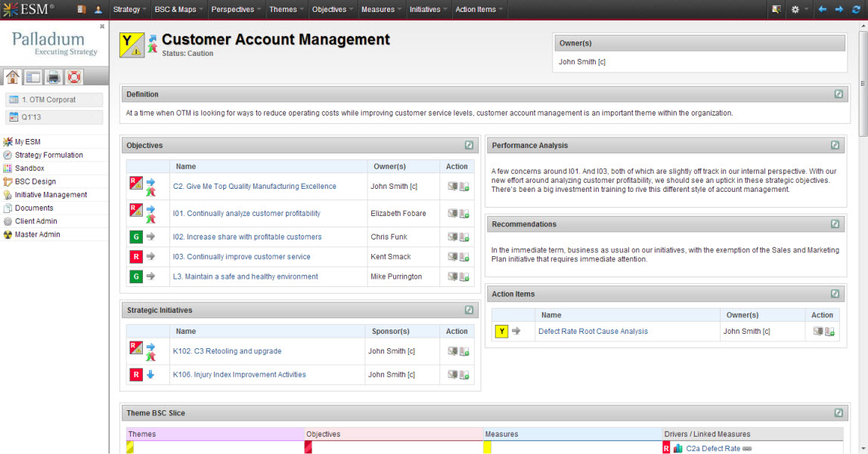Open the BSC & Maps menu
This screenshot has width=868, height=454.
click(178, 9)
